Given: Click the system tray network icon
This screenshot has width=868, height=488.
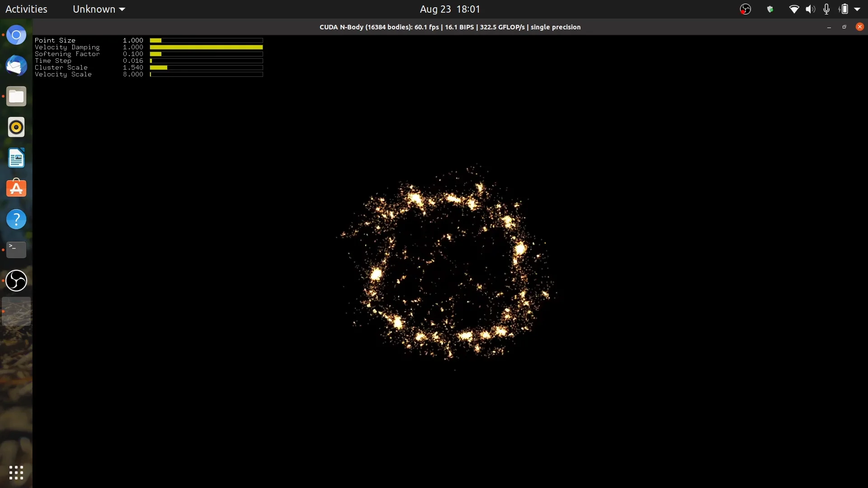Looking at the screenshot, I should (x=793, y=9).
